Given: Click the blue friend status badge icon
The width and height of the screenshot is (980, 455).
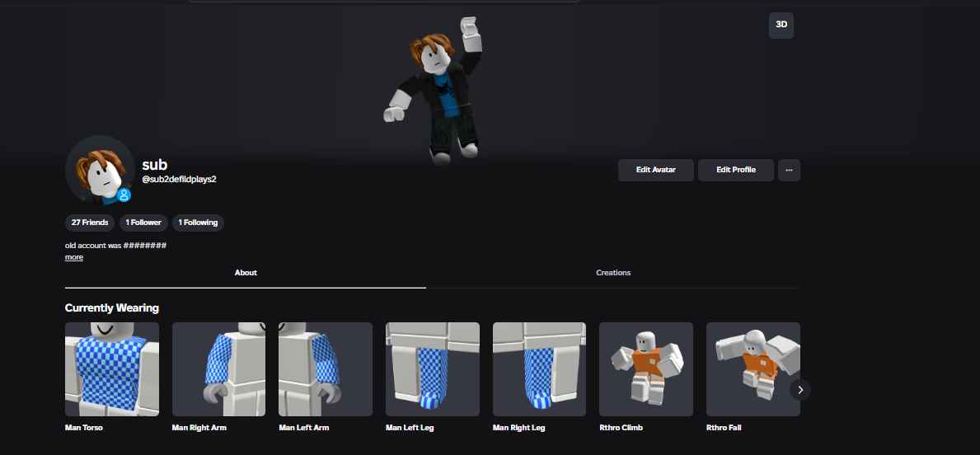Looking at the screenshot, I should 124,195.
